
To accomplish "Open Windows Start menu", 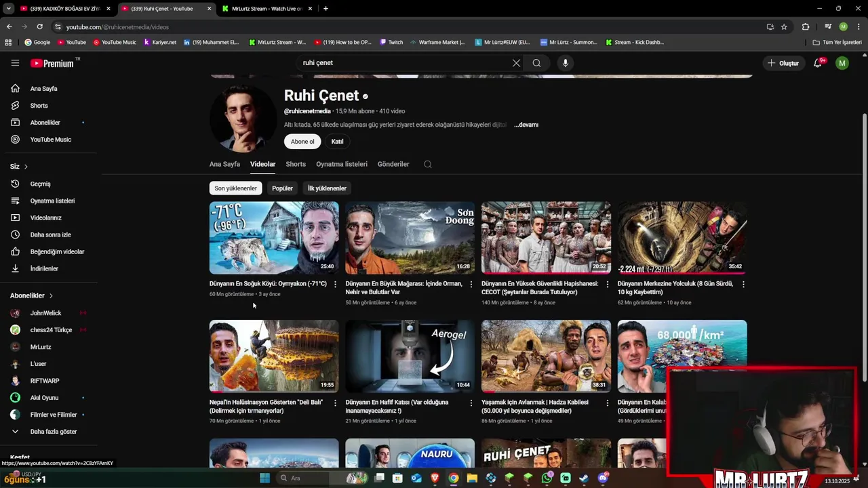I will [264, 478].
